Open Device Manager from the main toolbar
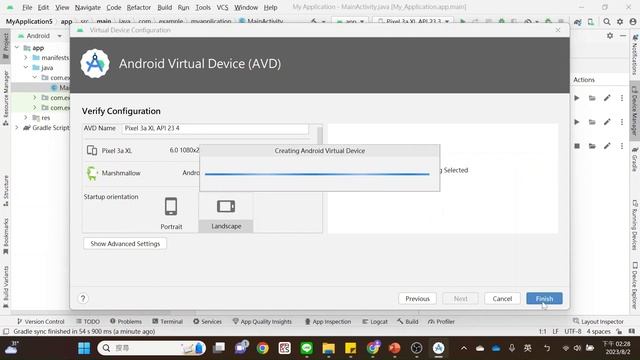The width and height of the screenshot is (640, 360). (591, 22)
